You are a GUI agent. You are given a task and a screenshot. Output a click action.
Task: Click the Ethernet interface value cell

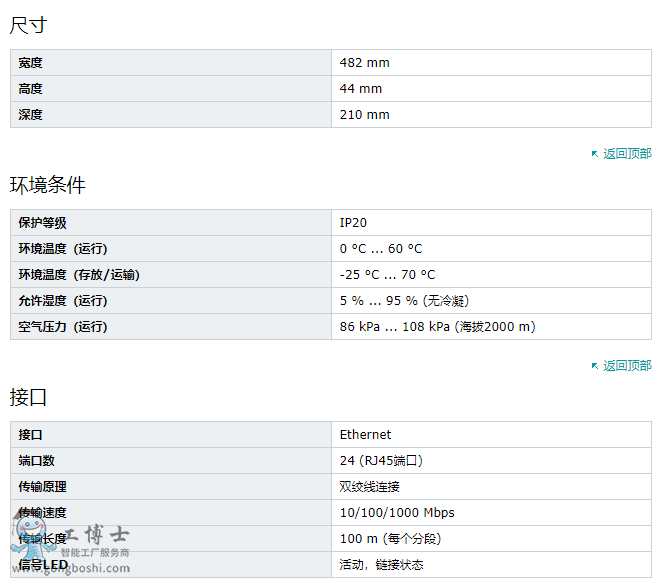point(491,435)
